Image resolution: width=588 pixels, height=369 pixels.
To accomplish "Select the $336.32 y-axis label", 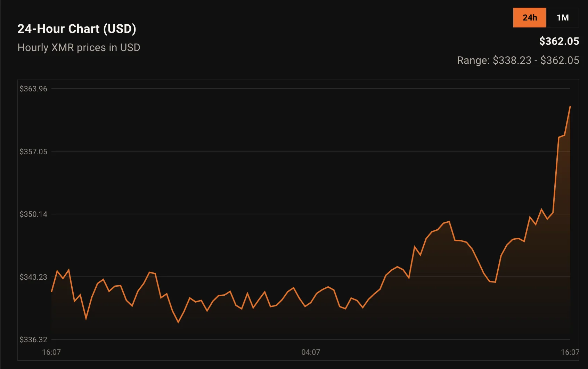I will point(33,339).
